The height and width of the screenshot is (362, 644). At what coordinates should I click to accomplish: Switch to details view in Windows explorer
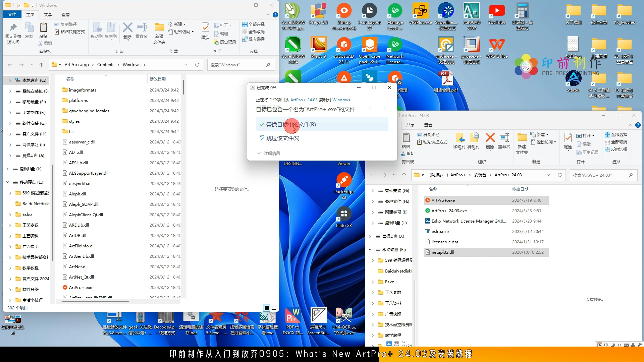[x=267, y=307]
